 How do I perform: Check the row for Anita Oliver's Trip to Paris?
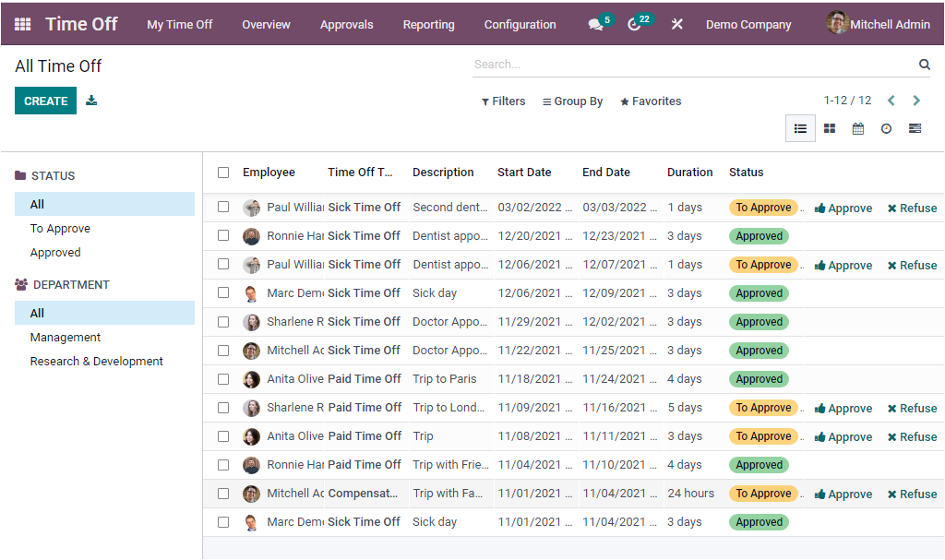point(222,378)
